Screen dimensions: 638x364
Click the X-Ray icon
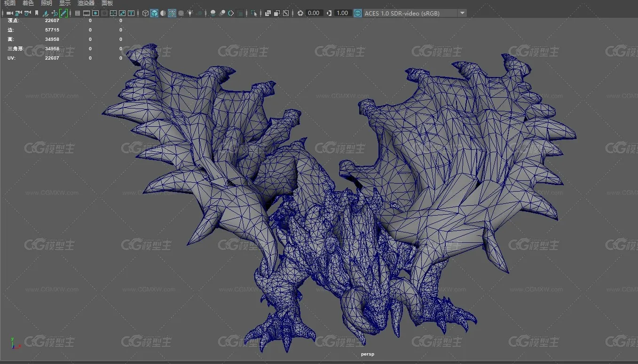pyautogui.click(x=268, y=13)
